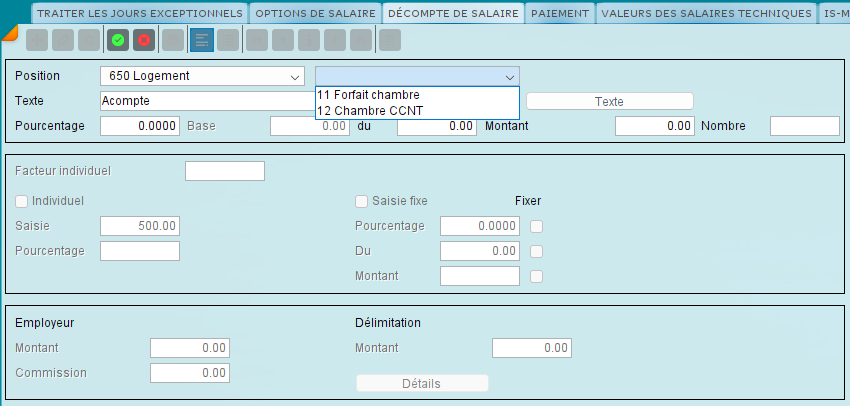850x406 pixels.
Task: Open the Options de salaire tab
Action: pyautogui.click(x=315, y=13)
